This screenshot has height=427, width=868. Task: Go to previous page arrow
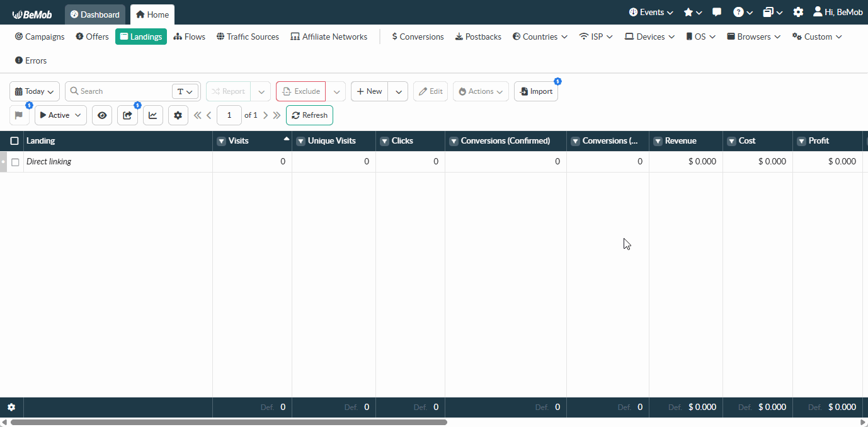(209, 115)
